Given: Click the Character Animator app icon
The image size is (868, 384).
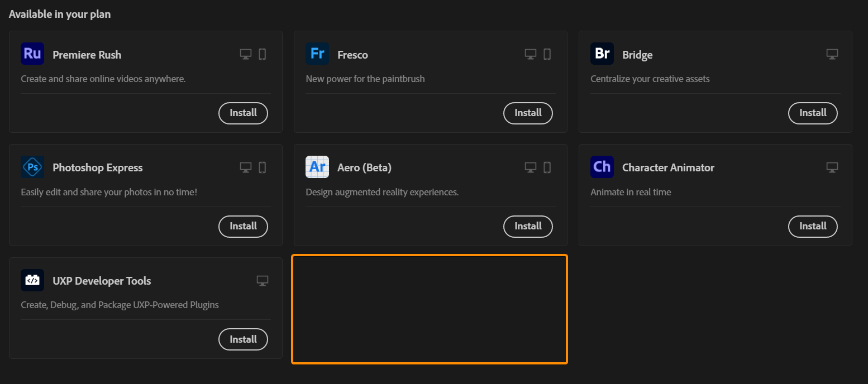Looking at the screenshot, I should click(x=602, y=167).
